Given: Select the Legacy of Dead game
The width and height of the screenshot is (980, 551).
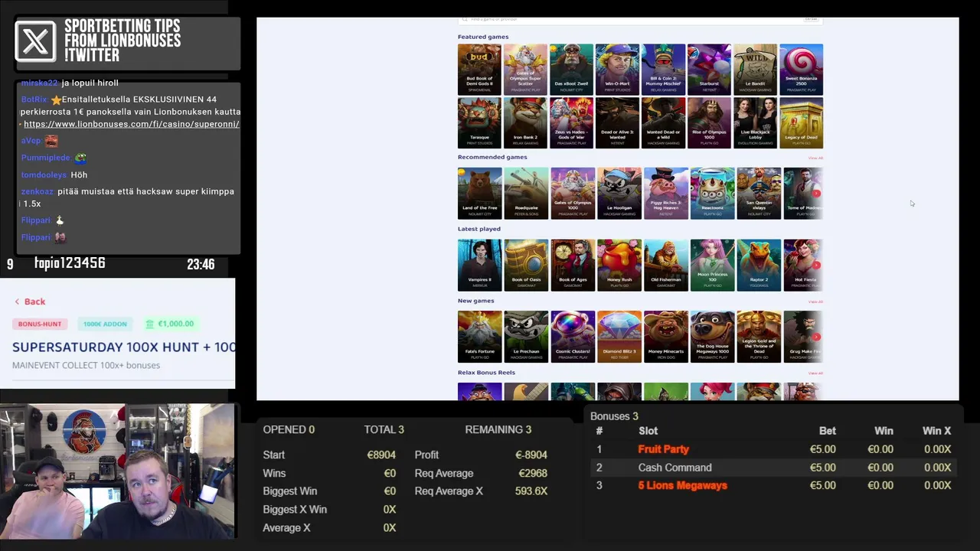Looking at the screenshot, I should tap(801, 122).
